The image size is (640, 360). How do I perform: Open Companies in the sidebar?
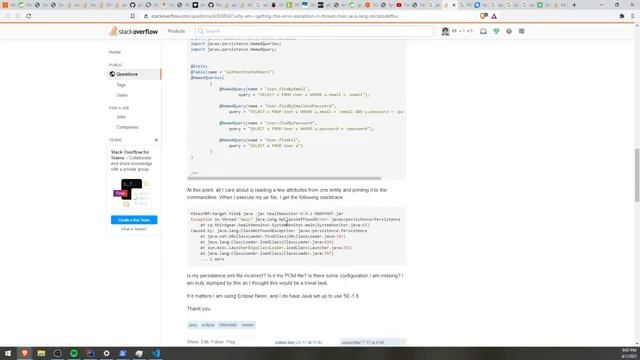(127, 127)
